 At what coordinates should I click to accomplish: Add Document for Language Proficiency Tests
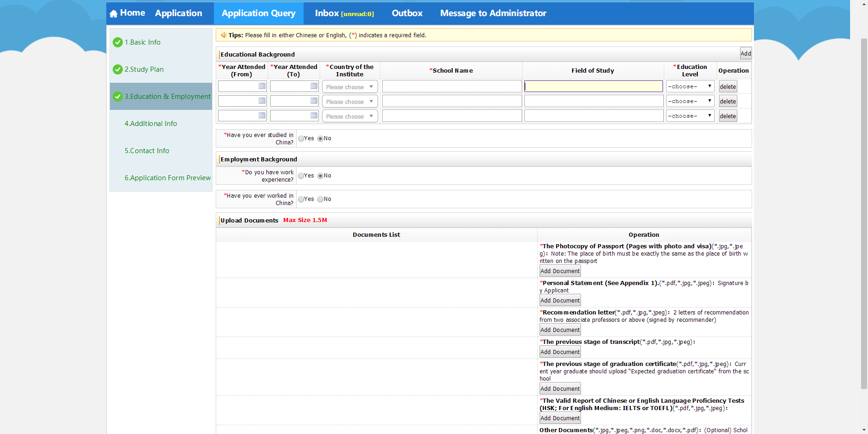pyautogui.click(x=560, y=418)
